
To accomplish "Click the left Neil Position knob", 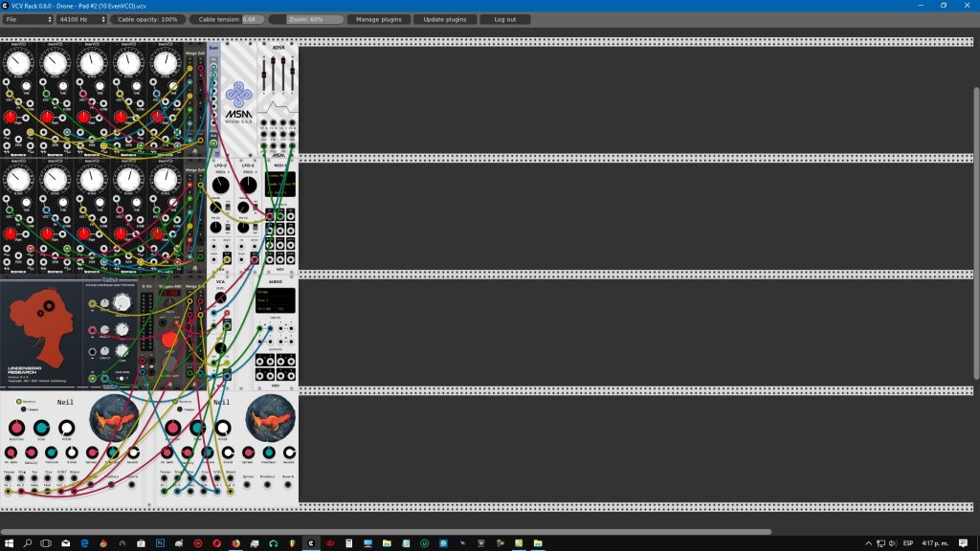I will (x=17, y=428).
